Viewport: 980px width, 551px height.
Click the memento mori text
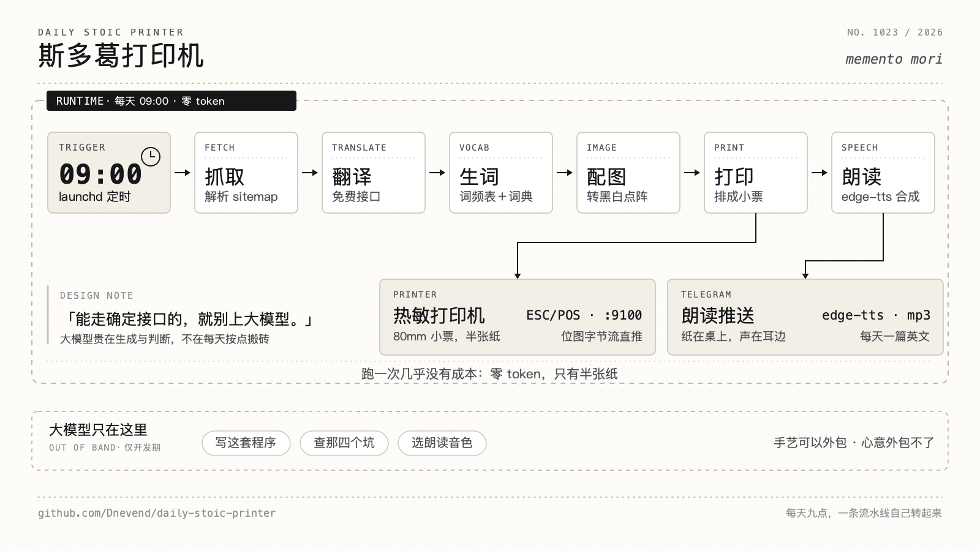coord(894,59)
